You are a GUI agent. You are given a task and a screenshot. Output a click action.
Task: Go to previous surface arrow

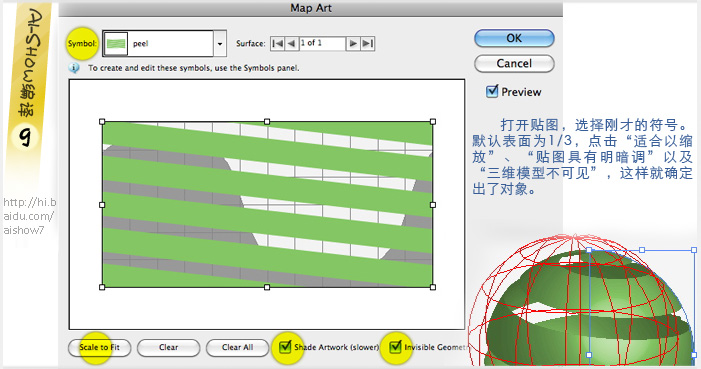click(x=292, y=43)
